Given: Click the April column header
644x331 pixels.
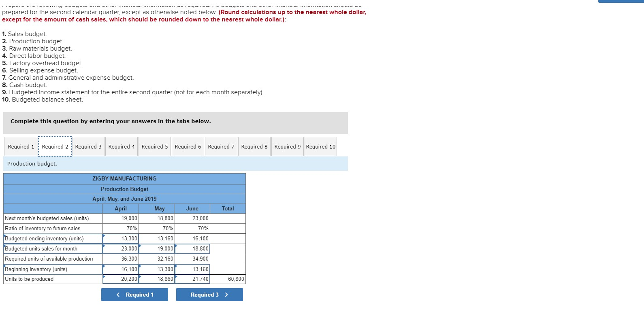Looking at the screenshot, I should (121, 208).
